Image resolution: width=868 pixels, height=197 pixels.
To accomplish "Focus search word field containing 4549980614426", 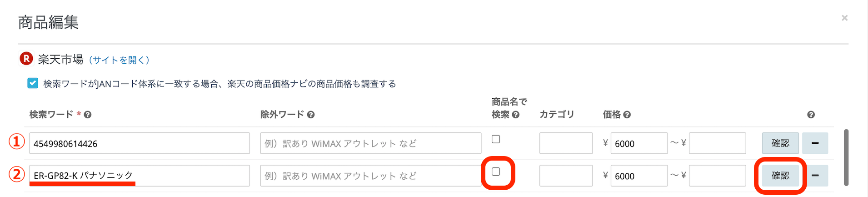I will click(140, 143).
